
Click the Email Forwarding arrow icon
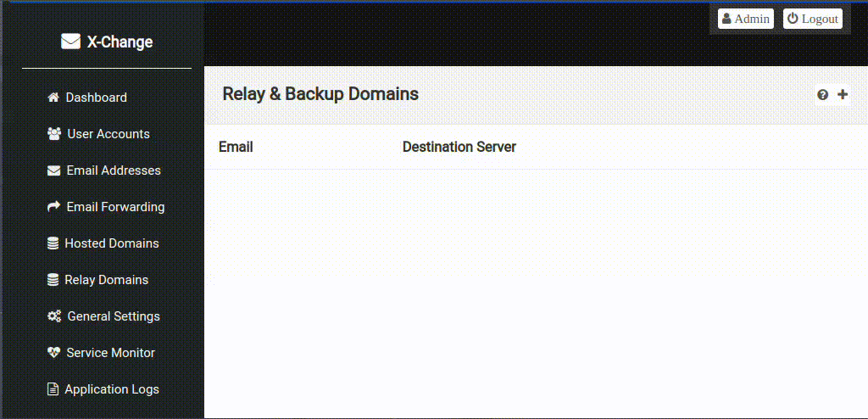tap(53, 207)
